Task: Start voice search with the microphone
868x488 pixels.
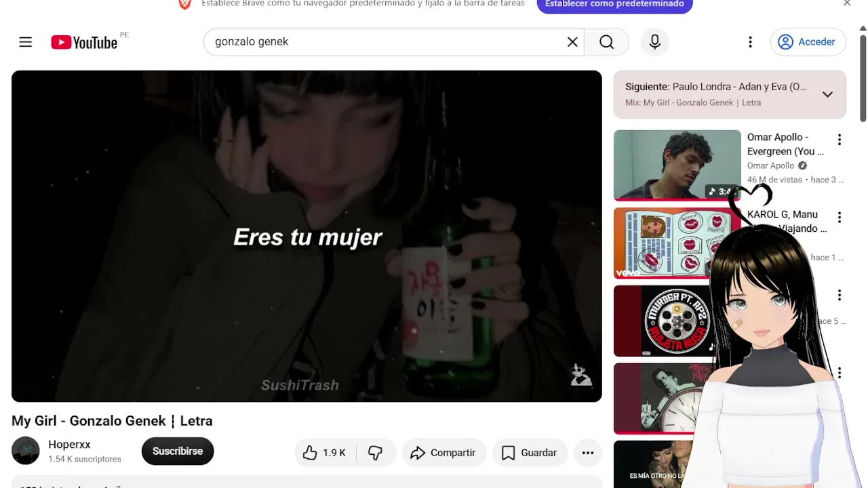Action: 654,42
